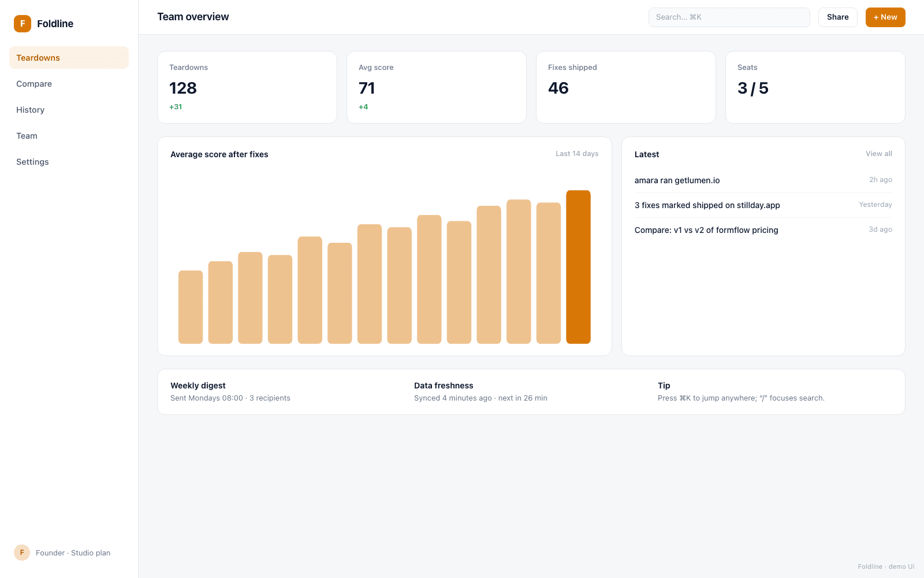
Task: Click the 3d ago timestamp
Action: point(881,229)
